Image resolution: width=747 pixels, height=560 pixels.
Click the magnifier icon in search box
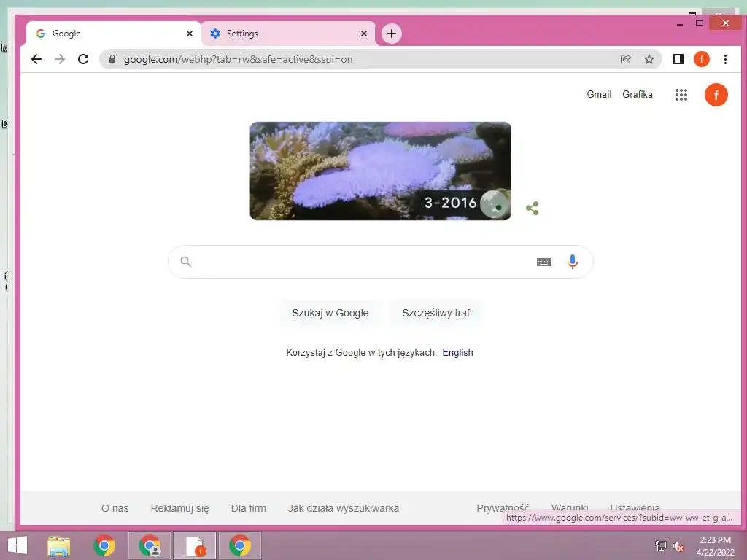click(186, 262)
